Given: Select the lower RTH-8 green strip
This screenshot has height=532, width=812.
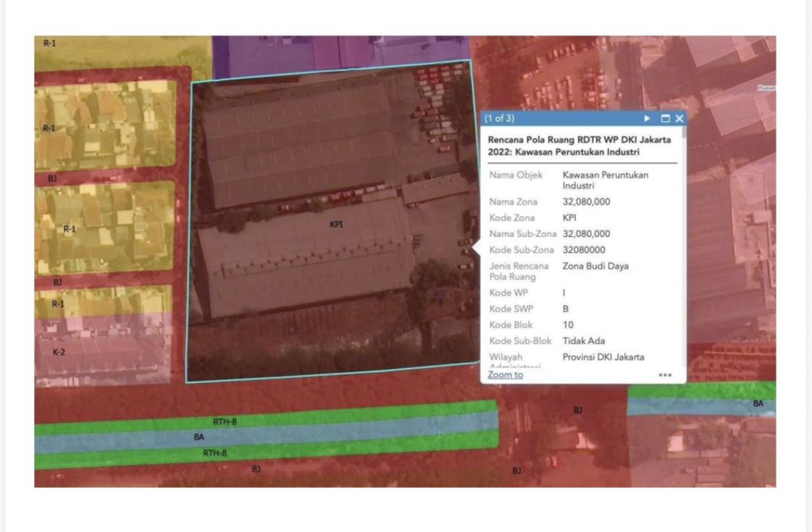Looking at the screenshot, I should (215, 453).
